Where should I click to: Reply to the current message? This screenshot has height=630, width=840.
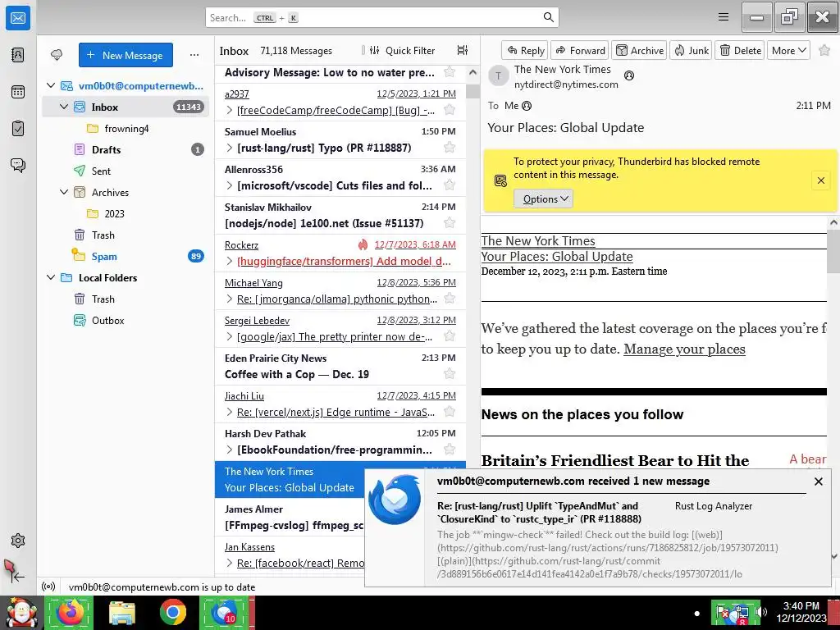click(x=525, y=50)
